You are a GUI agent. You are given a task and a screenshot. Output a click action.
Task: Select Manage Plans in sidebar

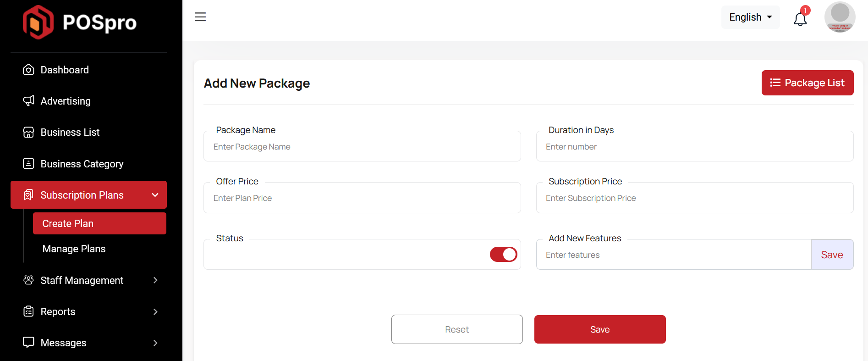tap(74, 249)
